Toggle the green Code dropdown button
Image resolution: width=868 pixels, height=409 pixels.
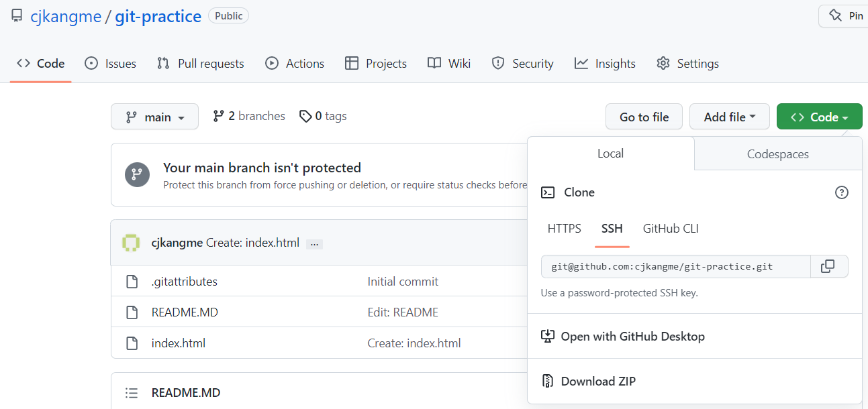(819, 117)
